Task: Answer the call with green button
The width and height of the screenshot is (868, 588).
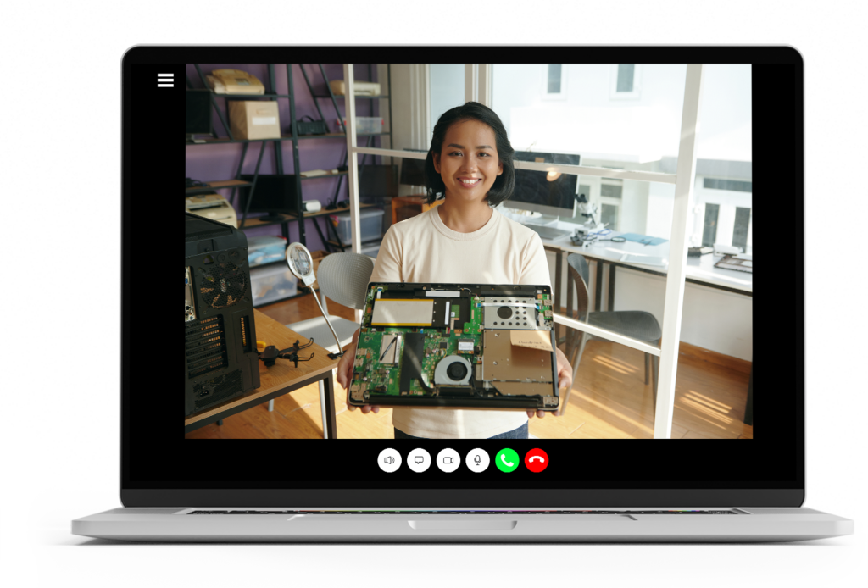Action: tap(507, 460)
